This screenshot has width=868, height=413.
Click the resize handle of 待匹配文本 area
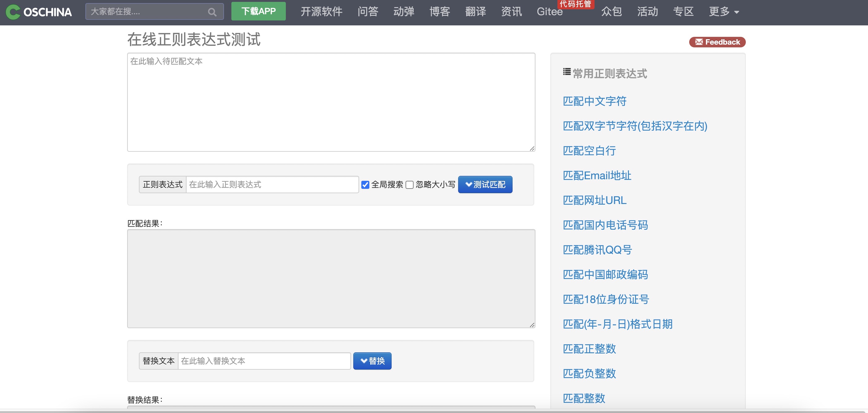tap(532, 148)
